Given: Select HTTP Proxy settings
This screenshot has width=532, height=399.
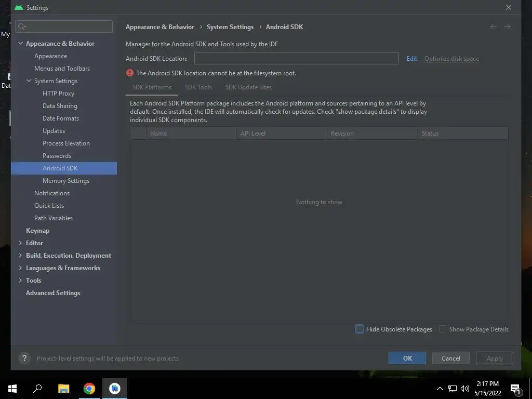Looking at the screenshot, I should click(58, 94).
